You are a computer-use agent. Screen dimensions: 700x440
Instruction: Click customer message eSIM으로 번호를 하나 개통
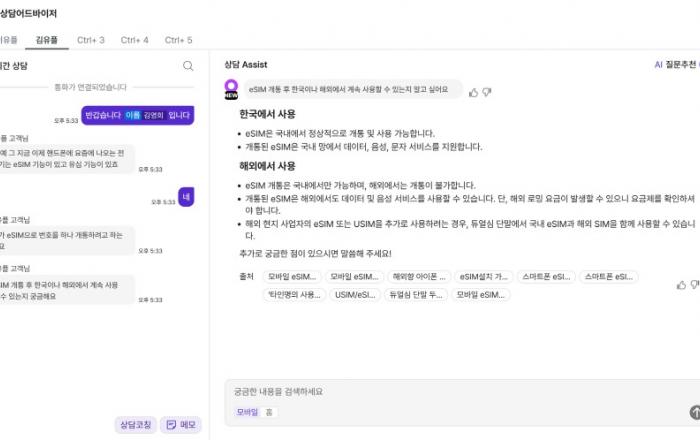66,241
